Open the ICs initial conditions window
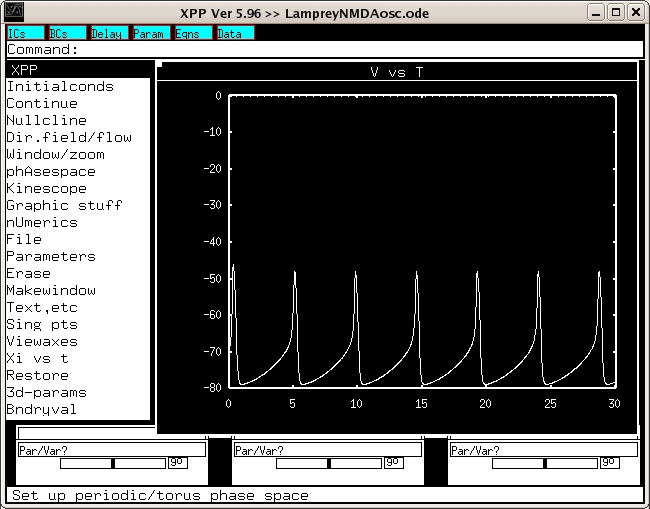This screenshot has width=650, height=509. click(x=25, y=33)
